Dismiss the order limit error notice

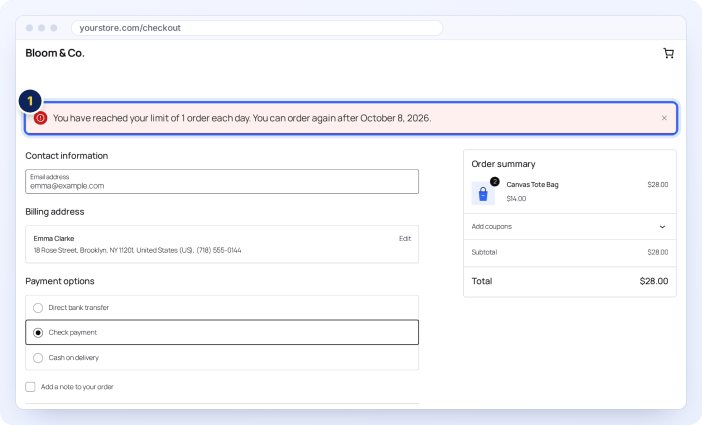pos(664,118)
